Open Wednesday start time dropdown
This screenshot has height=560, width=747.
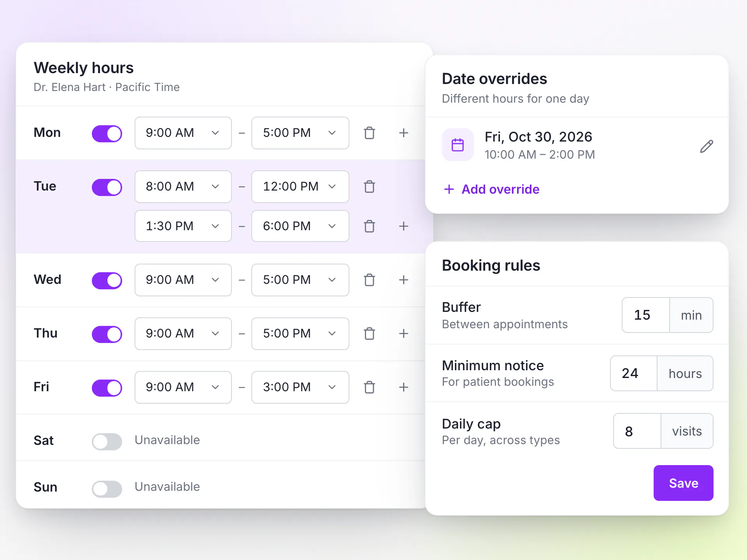pos(183,280)
